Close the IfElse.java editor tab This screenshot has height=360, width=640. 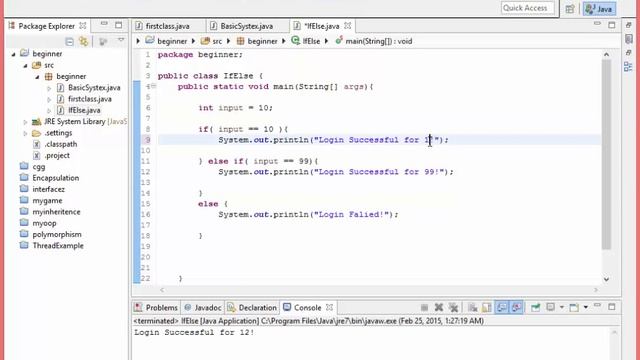click(x=347, y=25)
